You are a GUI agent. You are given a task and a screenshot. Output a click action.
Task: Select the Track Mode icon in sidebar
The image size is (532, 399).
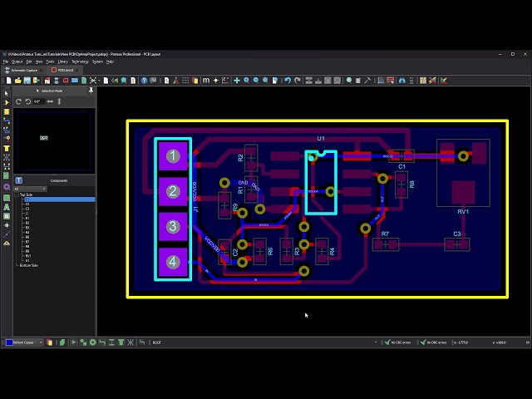[x=7, y=121]
